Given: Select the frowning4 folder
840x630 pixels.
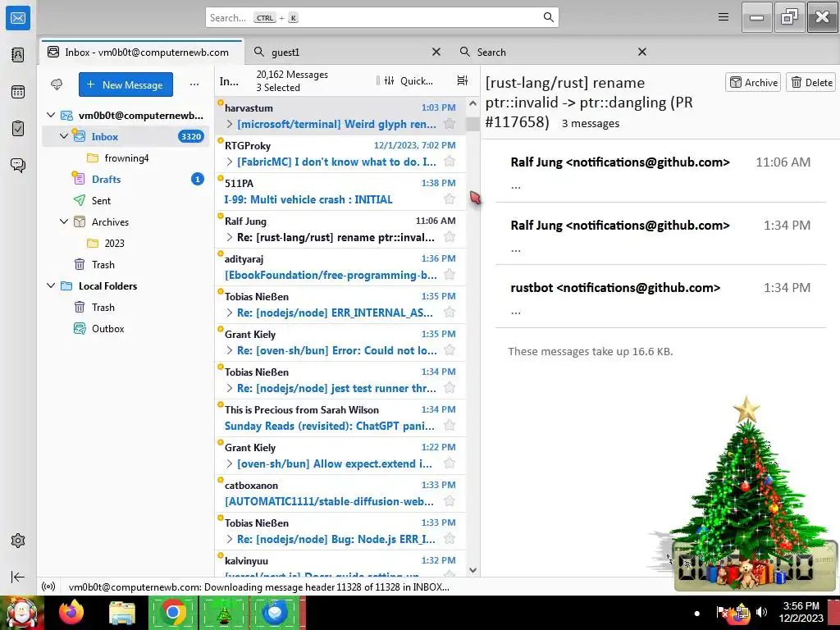Looking at the screenshot, I should 126,158.
